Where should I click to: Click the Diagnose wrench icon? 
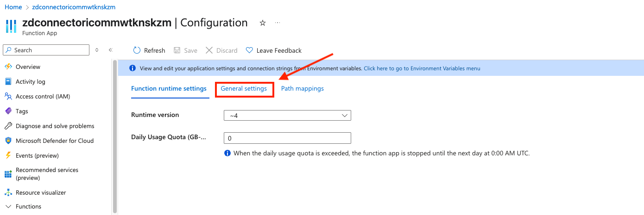pos(8,126)
